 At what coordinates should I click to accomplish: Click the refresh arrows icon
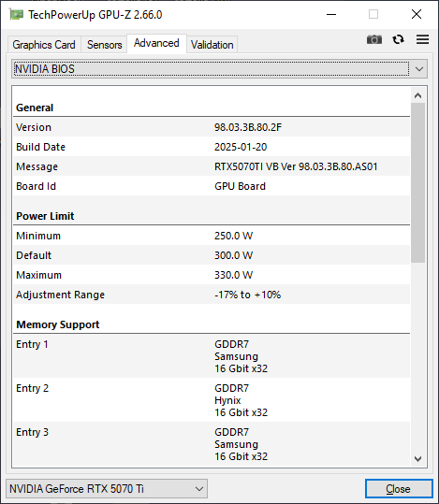399,39
